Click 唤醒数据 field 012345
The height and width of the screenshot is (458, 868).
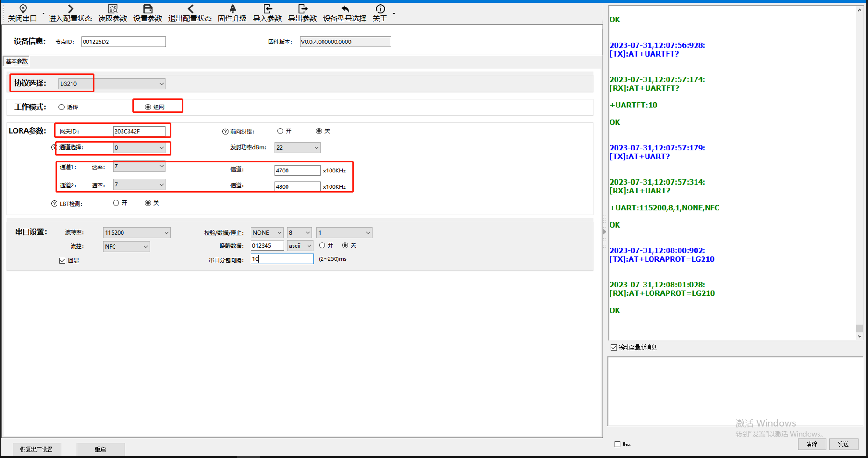pyautogui.click(x=267, y=245)
